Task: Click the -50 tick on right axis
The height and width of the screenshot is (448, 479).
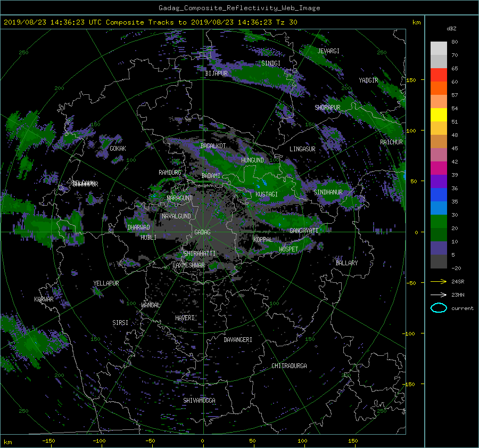Action: click(x=411, y=283)
